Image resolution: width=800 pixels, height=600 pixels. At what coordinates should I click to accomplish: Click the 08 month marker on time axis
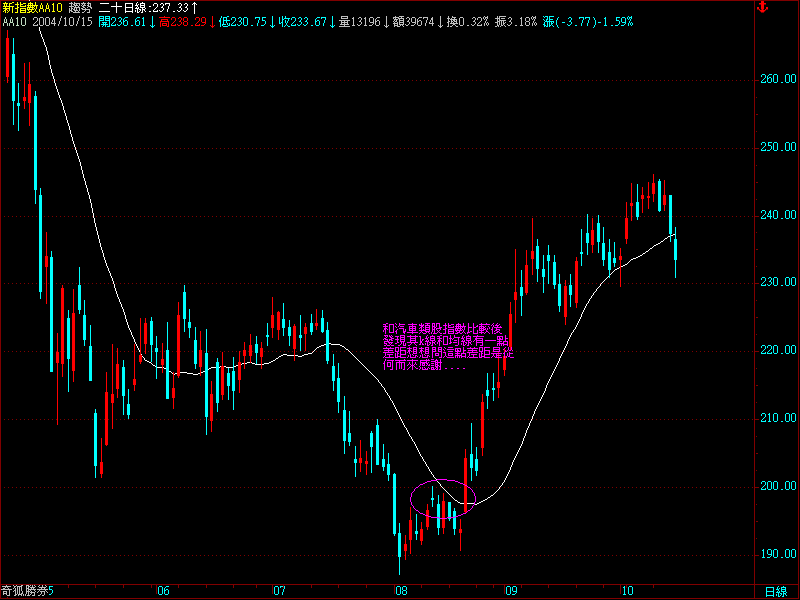401,591
